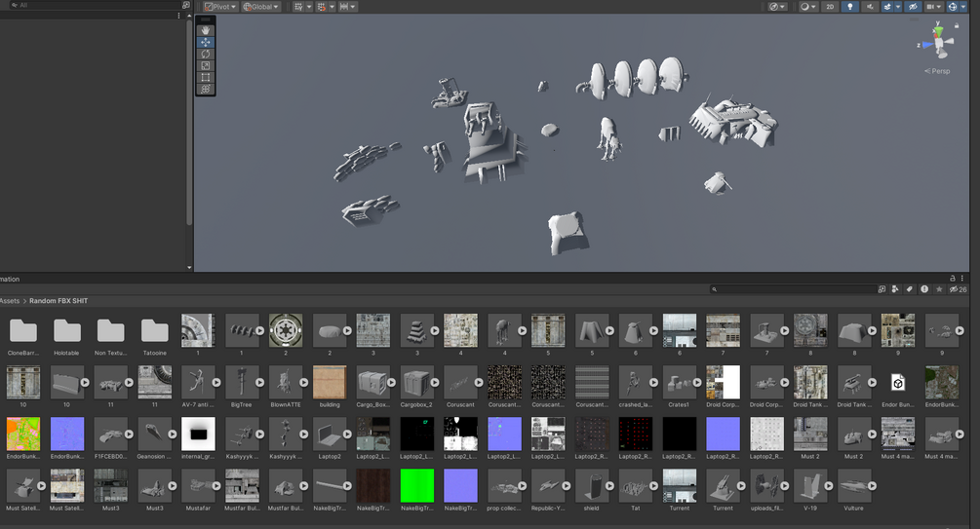This screenshot has height=529, width=980.
Task: Open search-by-type filter in Project panel
Action: click(895, 289)
